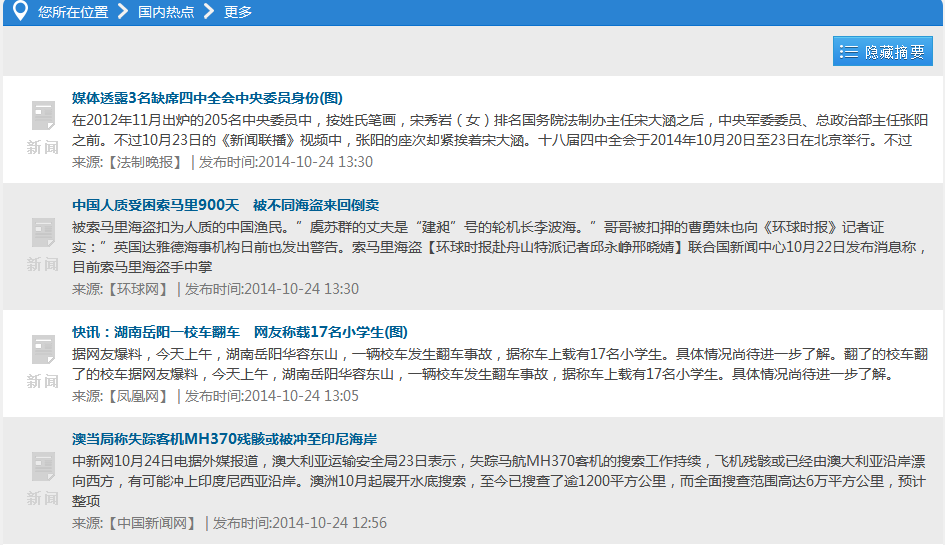The height and width of the screenshot is (545, 945).
Task: Click chevron arrow before 更多
Action: click(209, 12)
